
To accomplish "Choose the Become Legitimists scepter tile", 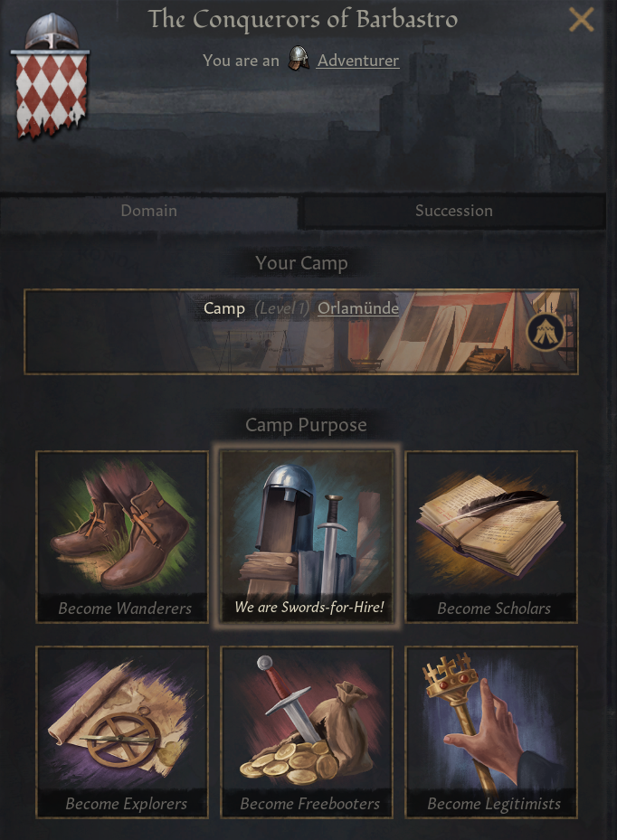I will (x=491, y=732).
